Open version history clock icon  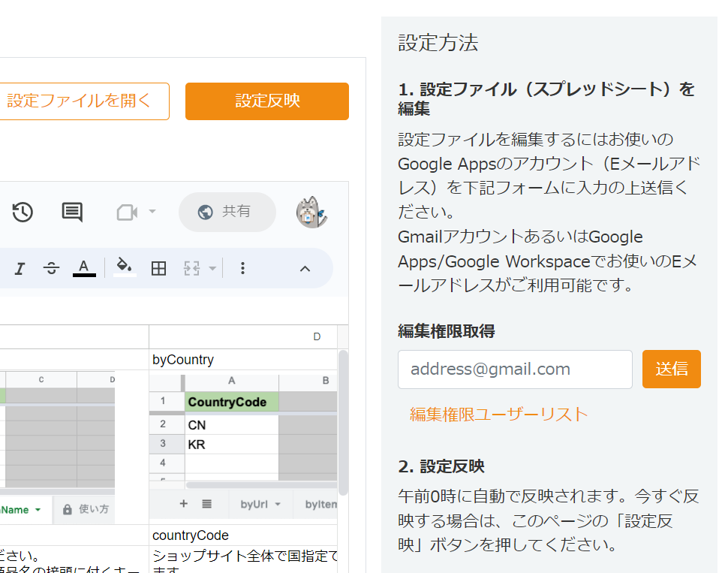[23, 213]
